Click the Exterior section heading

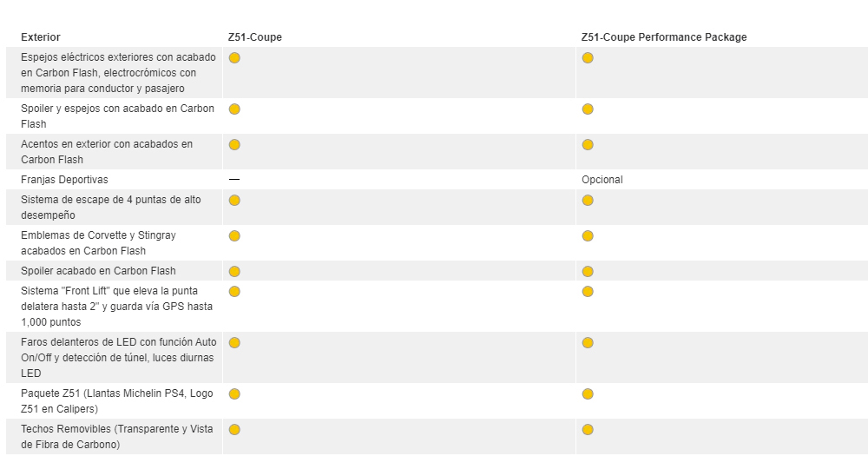pyautogui.click(x=41, y=37)
